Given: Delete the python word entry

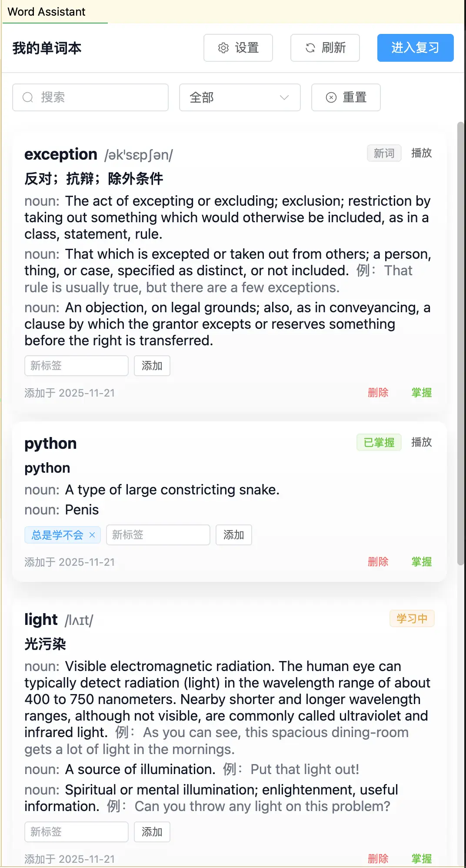Looking at the screenshot, I should [378, 562].
